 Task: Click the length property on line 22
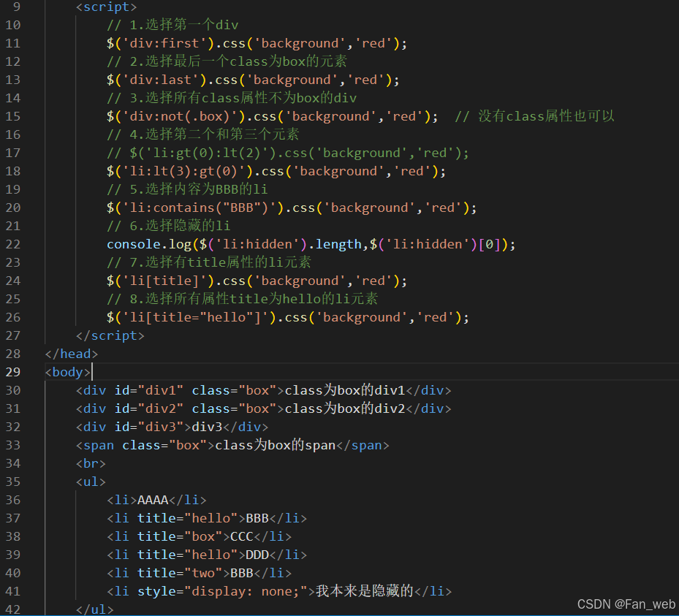pyautogui.click(x=338, y=244)
